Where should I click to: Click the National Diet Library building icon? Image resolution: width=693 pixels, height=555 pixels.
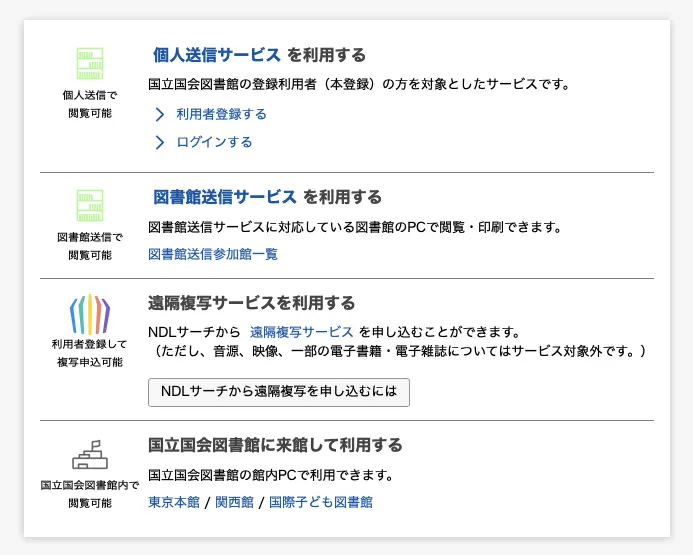coord(89,455)
